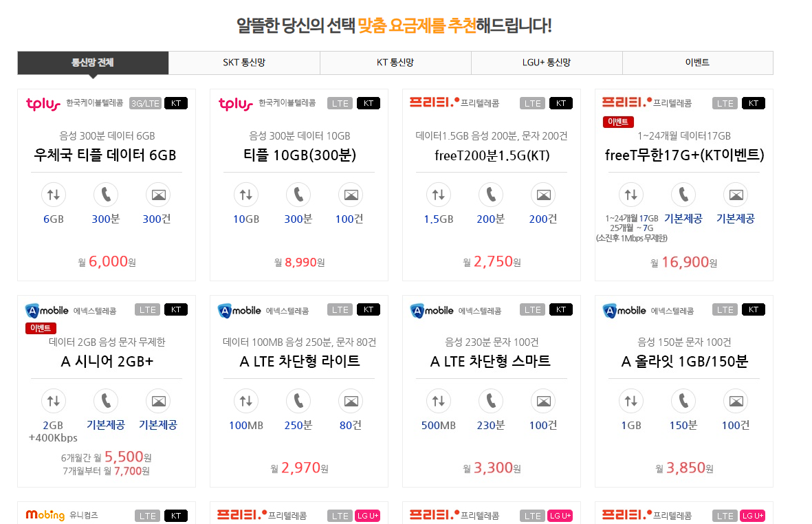The image size is (812, 524).
Task: Click the message icon showing 100건 on A 올라잇 card
Action: click(x=735, y=401)
